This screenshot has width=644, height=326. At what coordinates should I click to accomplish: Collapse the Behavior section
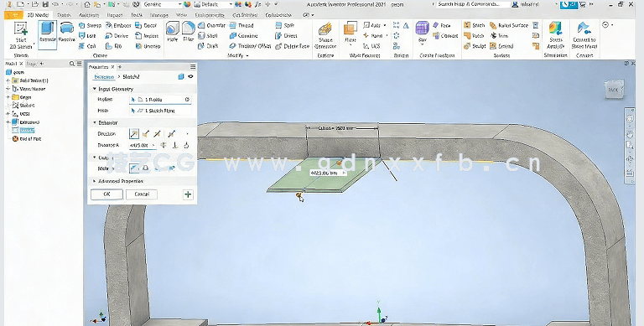coord(95,122)
